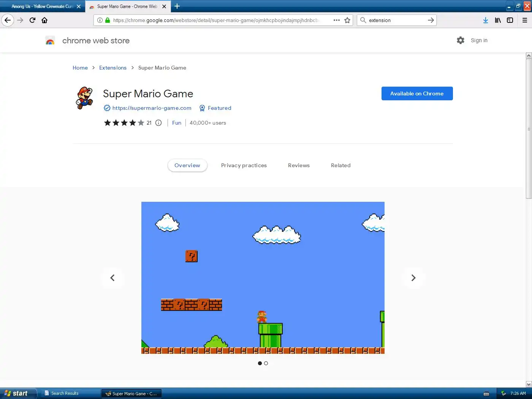Select the second carousel dot
This screenshot has width=532, height=399.
(x=266, y=363)
